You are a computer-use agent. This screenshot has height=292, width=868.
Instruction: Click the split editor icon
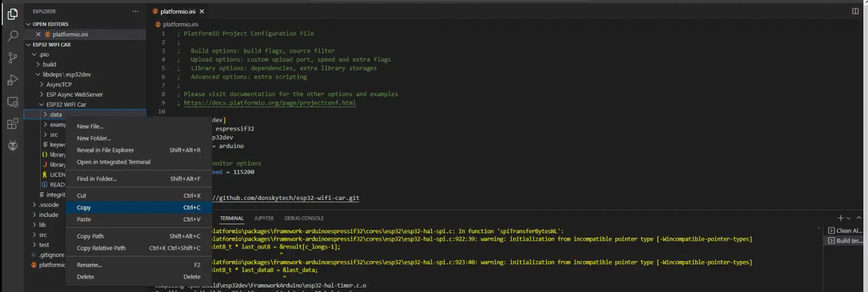[x=855, y=11]
